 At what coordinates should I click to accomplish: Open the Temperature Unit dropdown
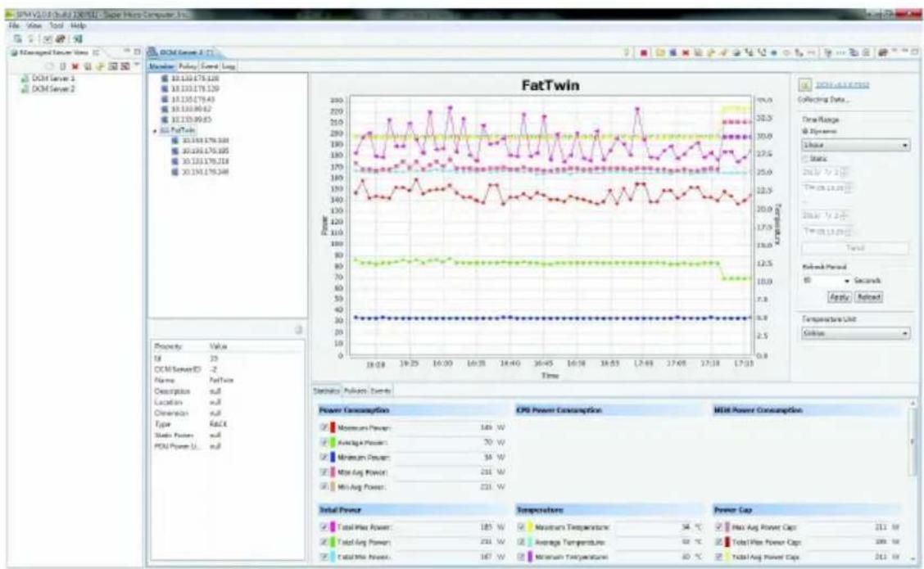point(855,333)
